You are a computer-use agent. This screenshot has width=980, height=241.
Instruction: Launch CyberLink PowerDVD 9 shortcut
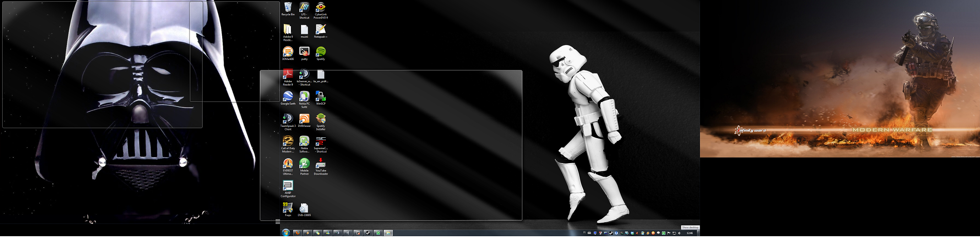tap(321, 7)
